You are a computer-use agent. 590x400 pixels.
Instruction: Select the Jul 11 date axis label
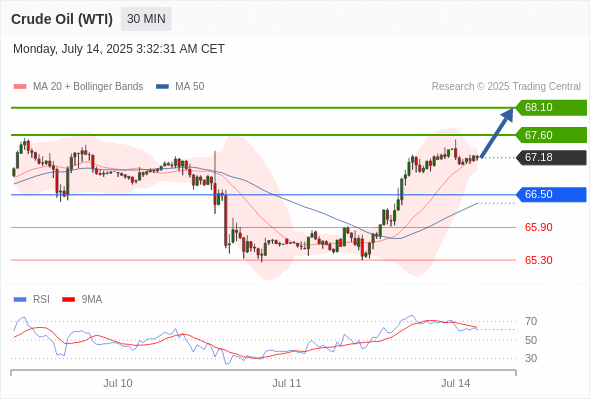click(x=287, y=383)
